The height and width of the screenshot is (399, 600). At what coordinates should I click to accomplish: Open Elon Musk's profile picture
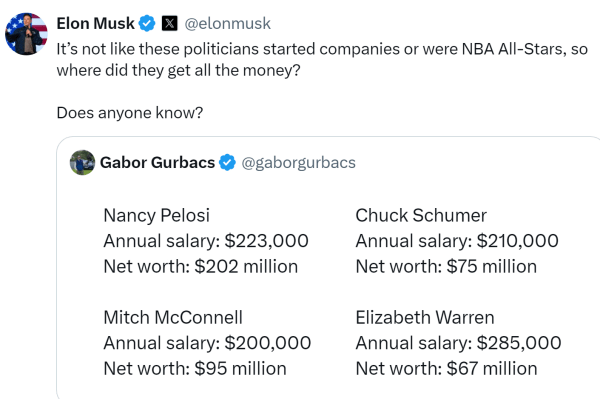tap(26, 34)
